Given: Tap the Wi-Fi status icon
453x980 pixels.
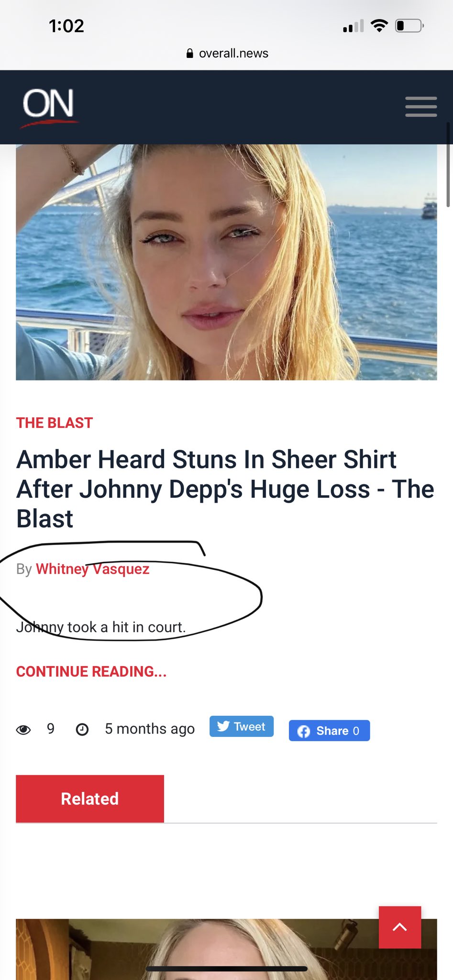Looking at the screenshot, I should 379,25.
